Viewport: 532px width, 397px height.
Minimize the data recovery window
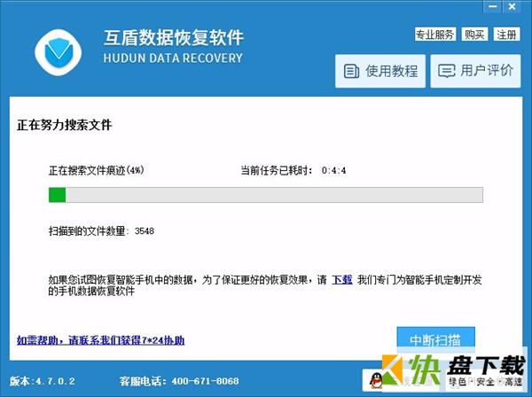[x=493, y=6]
